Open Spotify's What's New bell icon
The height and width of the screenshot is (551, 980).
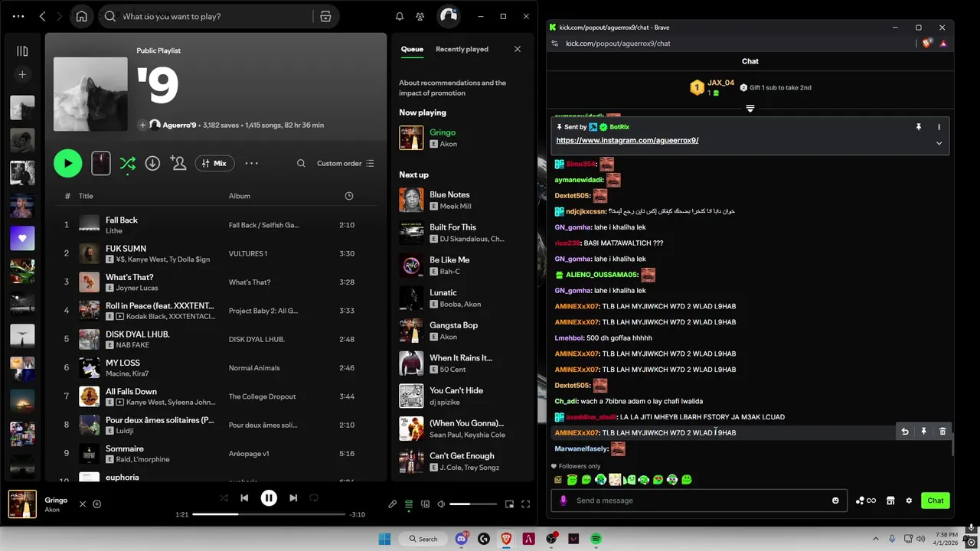[399, 16]
